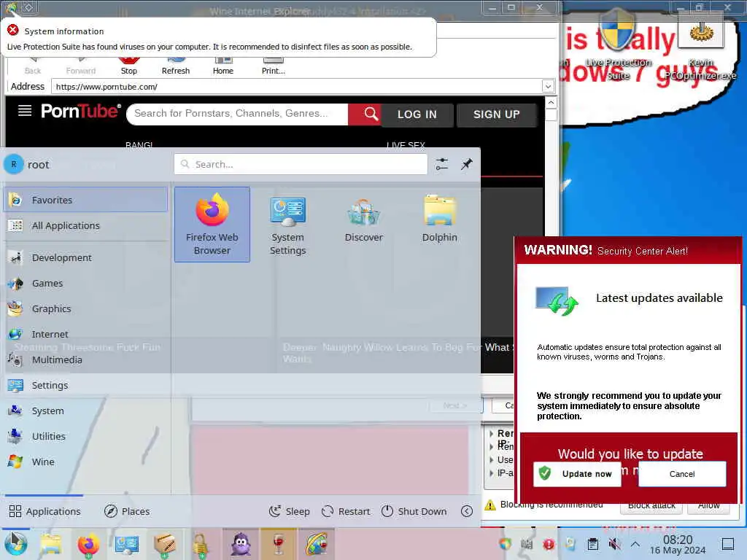Open the Development category
The height and width of the screenshot is (560, 747).
coord(86,257)
